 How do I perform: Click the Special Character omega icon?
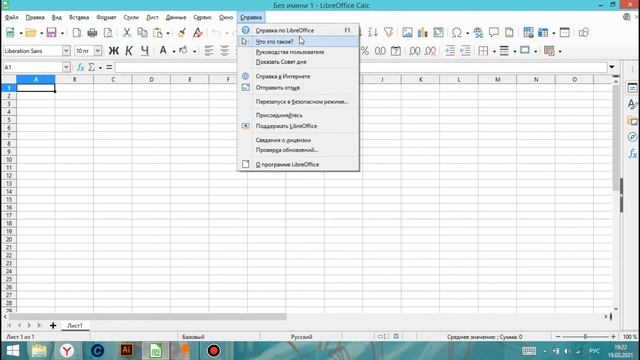coord(457,32)
